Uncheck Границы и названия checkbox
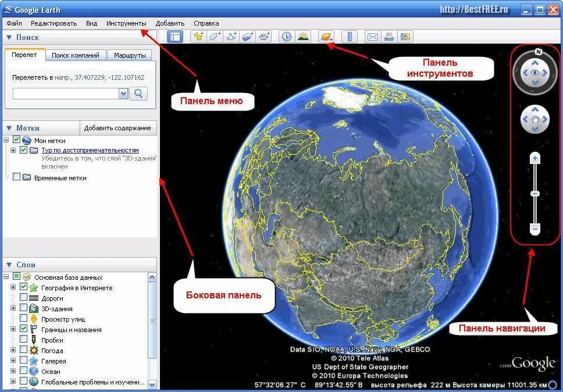Viewport: 563px width, 392px height. [x=24, y=329]
